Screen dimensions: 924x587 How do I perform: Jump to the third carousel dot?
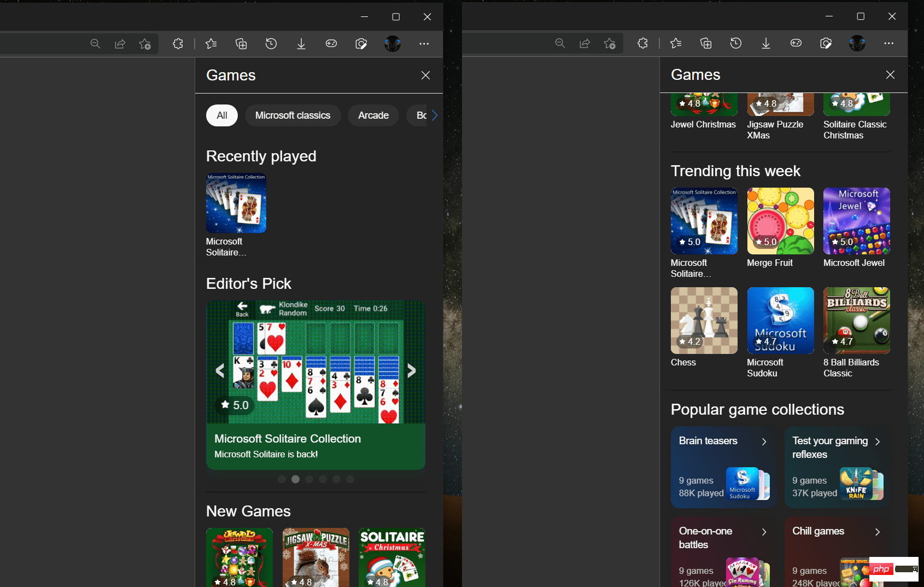click(309, 479)
